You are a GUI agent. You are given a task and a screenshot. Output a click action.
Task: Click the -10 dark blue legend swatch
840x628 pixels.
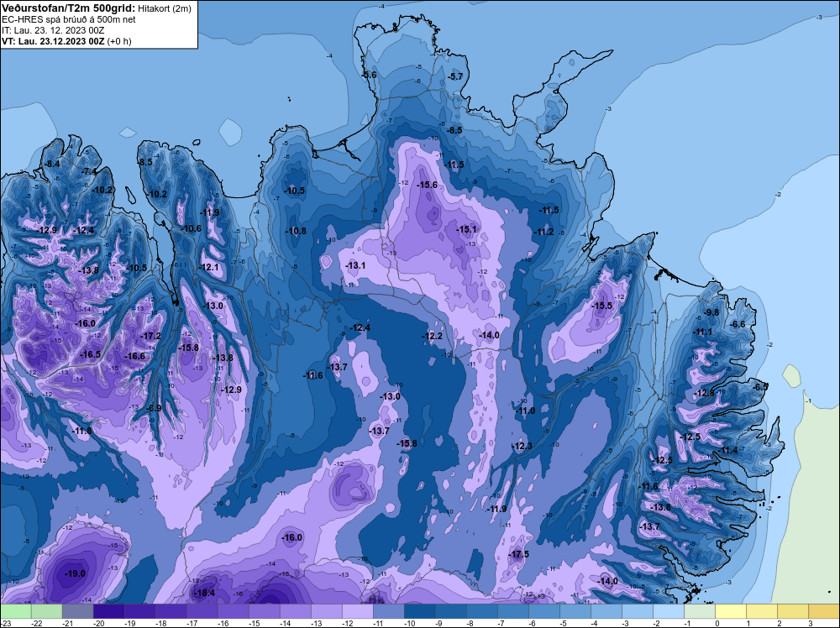419,611
